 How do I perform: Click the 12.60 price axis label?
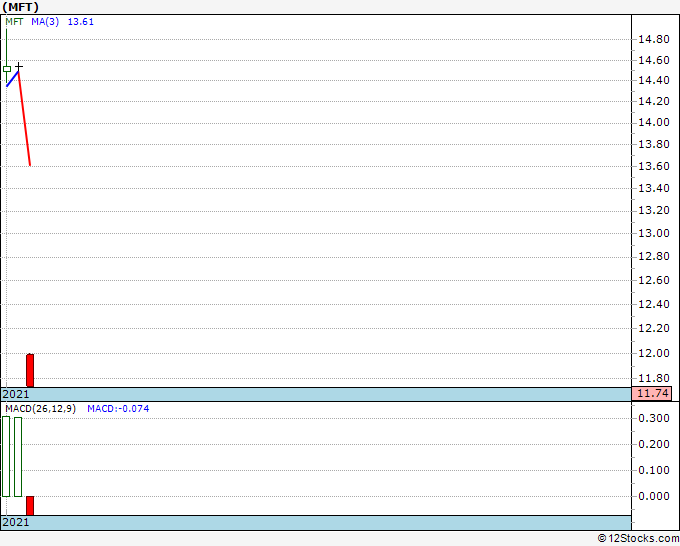pyautogui.click(x=654, y=281)
